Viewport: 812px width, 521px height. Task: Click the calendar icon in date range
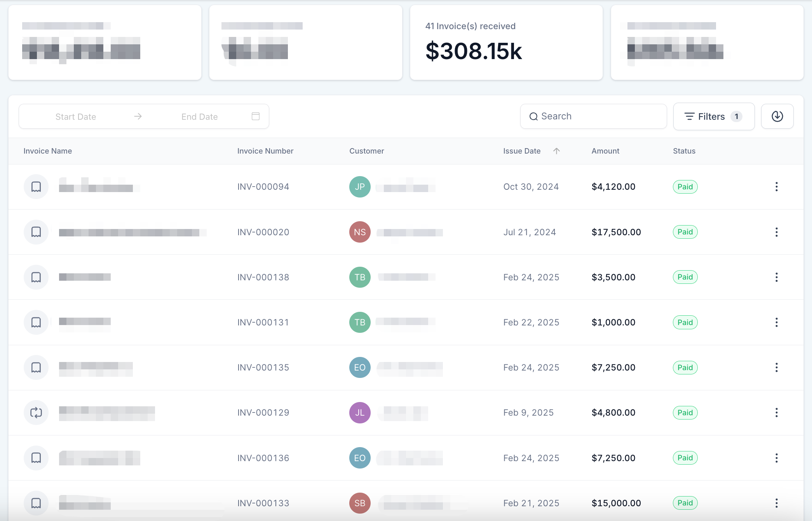pyautogui.click(x=256, y=116)
